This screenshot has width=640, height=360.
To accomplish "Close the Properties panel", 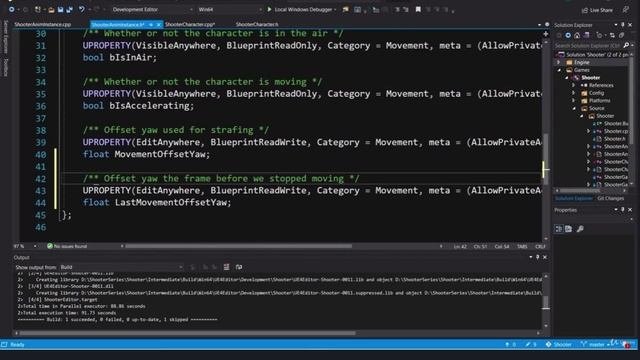I will (x=630, y=210).
